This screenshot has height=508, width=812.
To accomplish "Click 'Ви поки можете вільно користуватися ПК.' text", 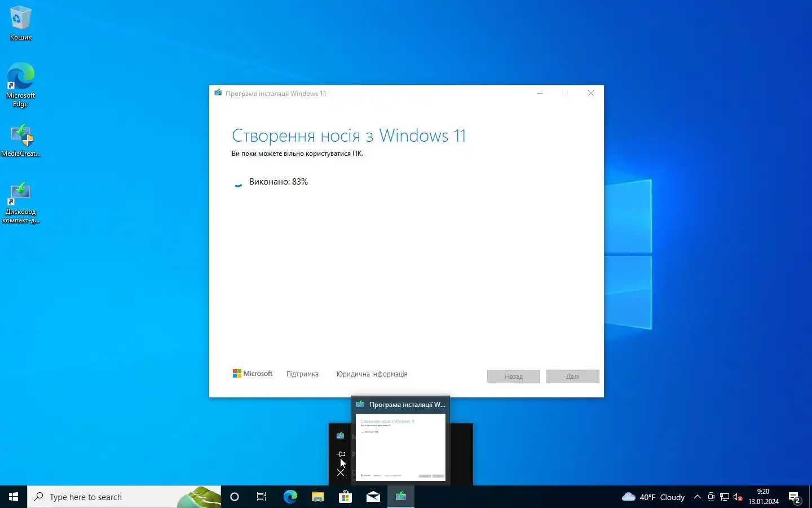I will (297, 154).
